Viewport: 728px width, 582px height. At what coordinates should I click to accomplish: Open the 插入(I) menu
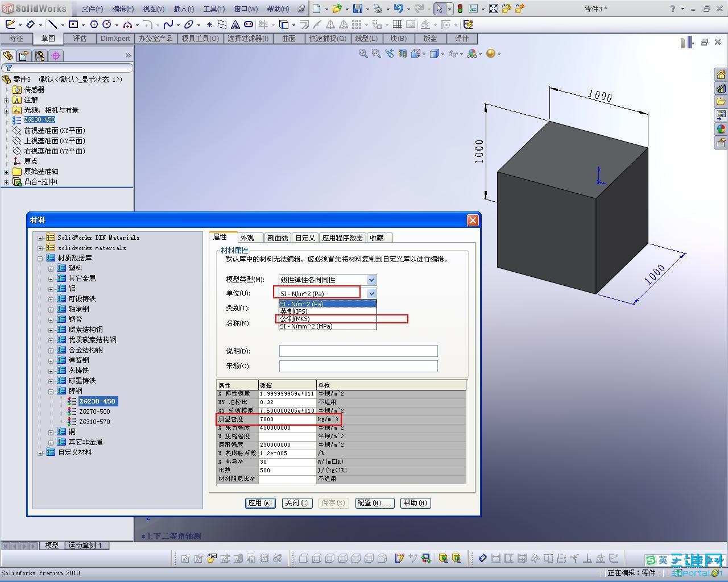pyautogui.click(x=184, y=9)
